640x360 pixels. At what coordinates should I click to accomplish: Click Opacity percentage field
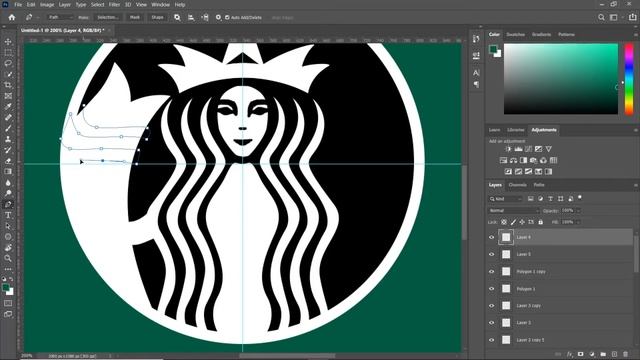(x=568, y=211)
